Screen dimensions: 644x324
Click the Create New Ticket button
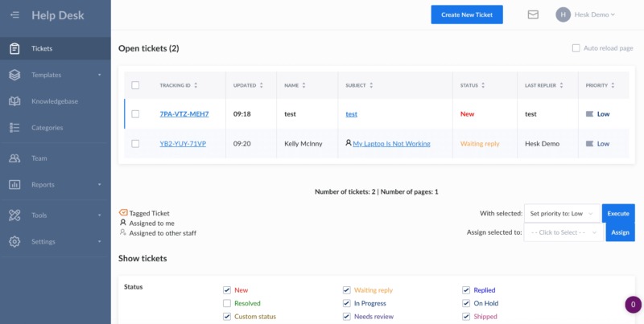click(x=467, y=14)
